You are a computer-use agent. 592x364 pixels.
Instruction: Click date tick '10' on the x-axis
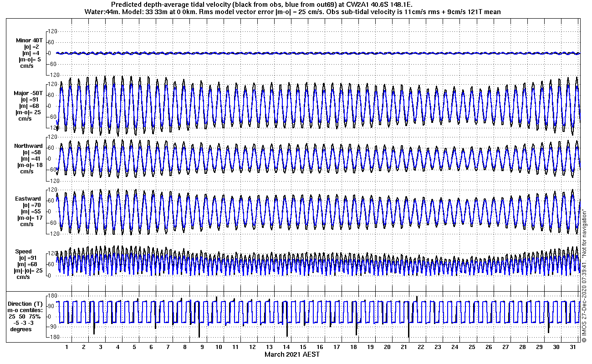(x=219, y=347)
